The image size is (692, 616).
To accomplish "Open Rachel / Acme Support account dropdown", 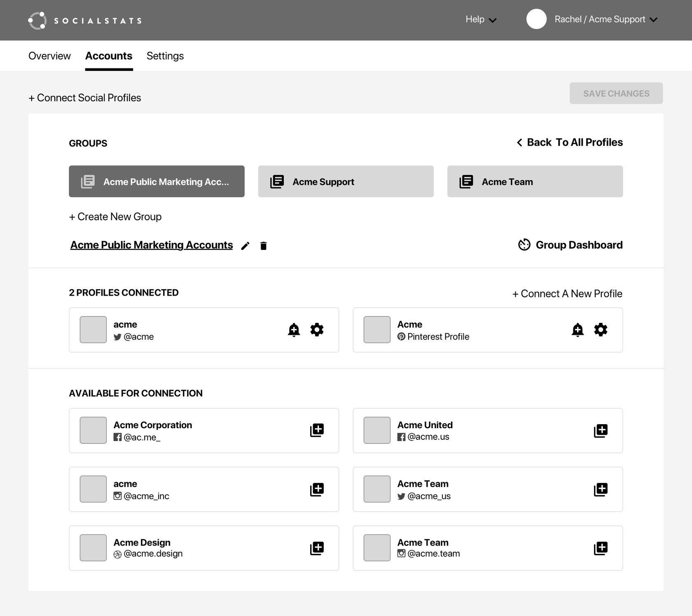I will [x=605, y=20].
